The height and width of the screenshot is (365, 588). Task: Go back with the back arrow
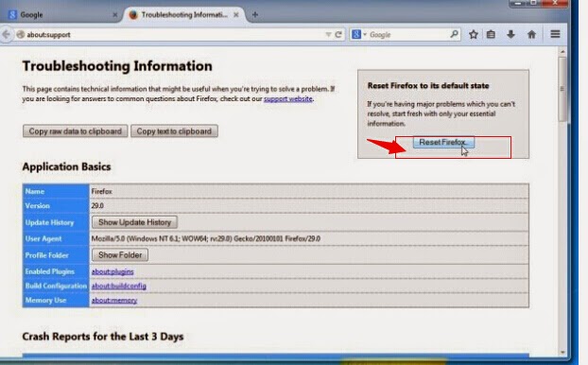pyautogui.click(x=7, y=34)
